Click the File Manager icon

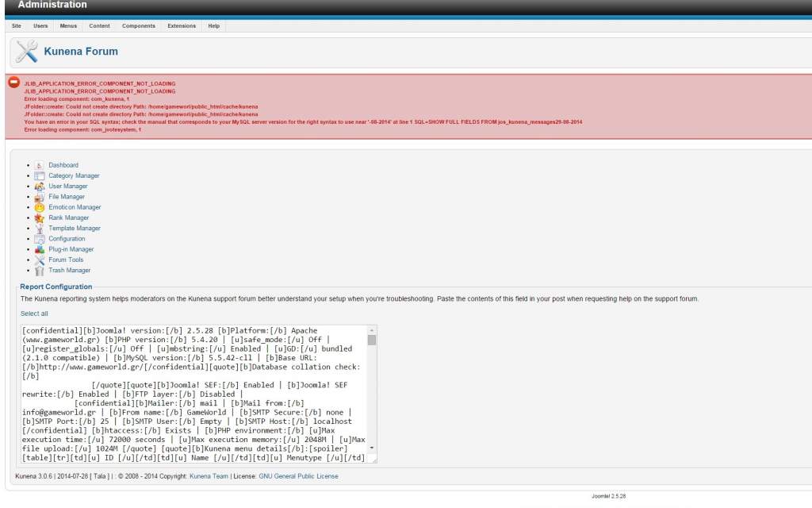[40, 197]
